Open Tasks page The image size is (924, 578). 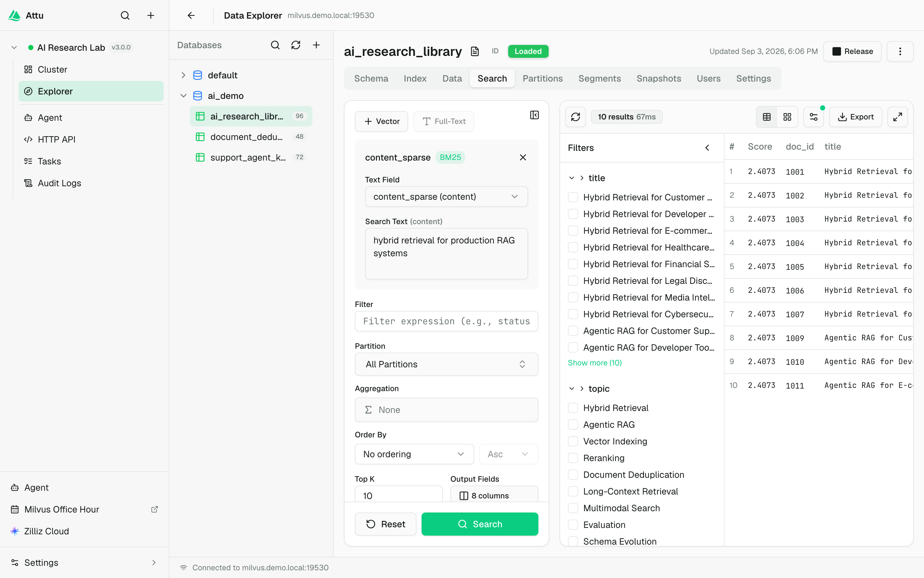click(x=91, y=161)
